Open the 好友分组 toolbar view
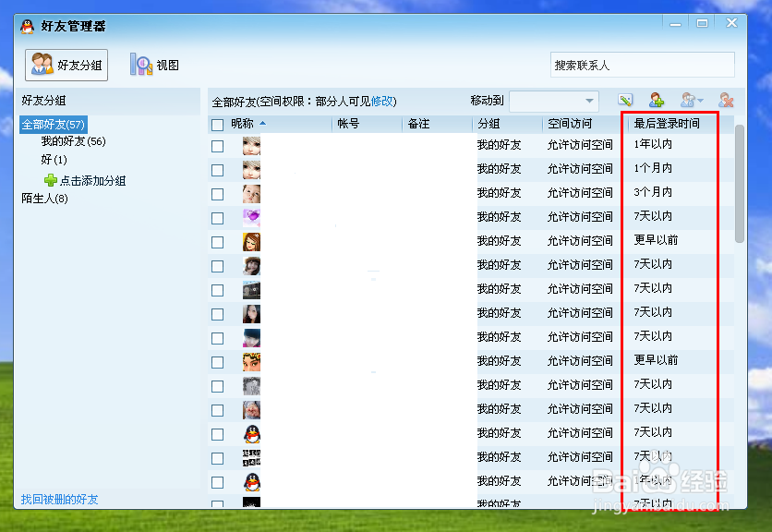 click(x=66, y=65)
